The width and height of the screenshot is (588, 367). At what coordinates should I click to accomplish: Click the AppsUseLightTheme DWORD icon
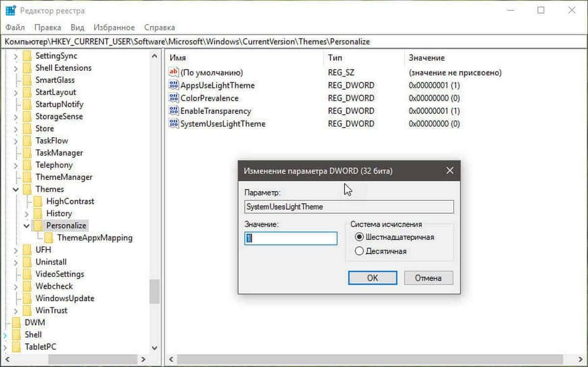click(x=173, y=85)
